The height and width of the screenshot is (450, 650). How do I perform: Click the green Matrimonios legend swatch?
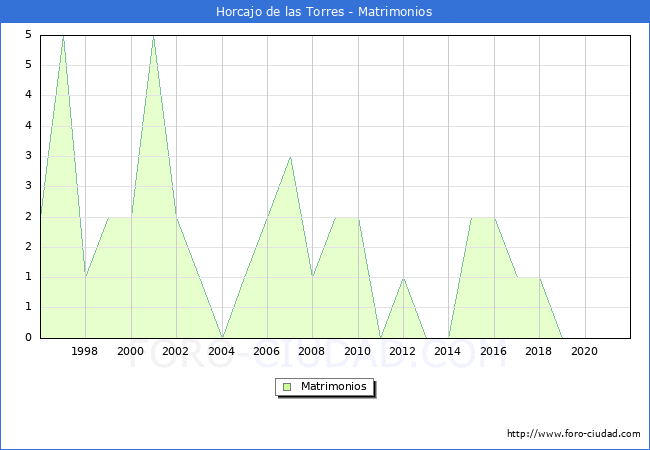[x=287, y=387]
